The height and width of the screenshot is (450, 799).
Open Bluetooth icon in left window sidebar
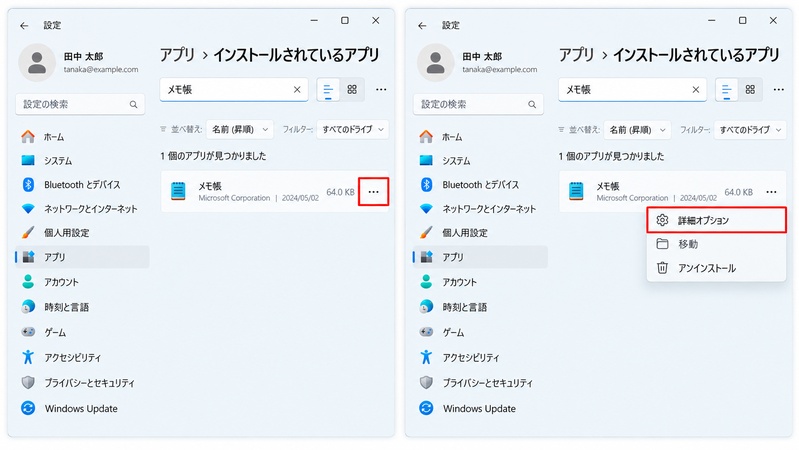(28, 184)
